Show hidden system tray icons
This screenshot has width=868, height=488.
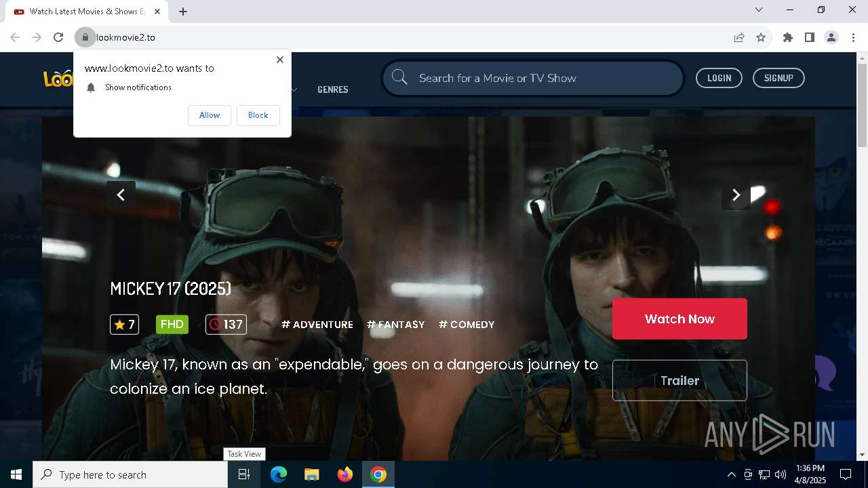tap(731, 474)
